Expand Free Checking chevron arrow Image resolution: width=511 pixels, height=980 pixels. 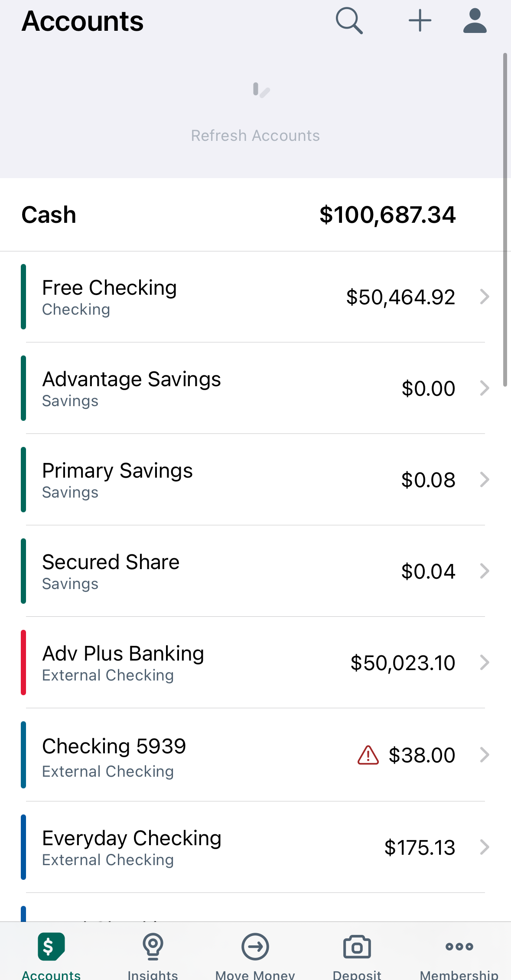(x=485, y=297)
